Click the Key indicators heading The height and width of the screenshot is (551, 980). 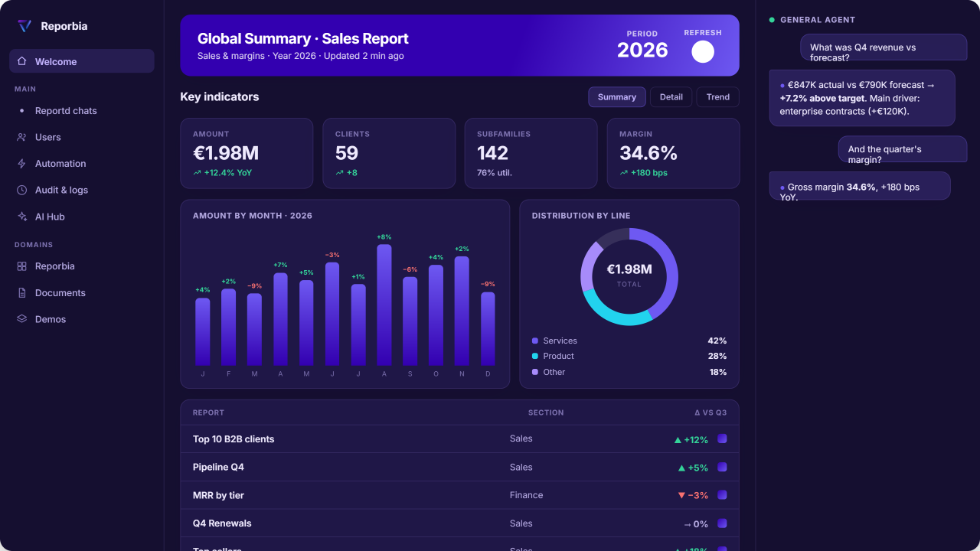(220, 97)
